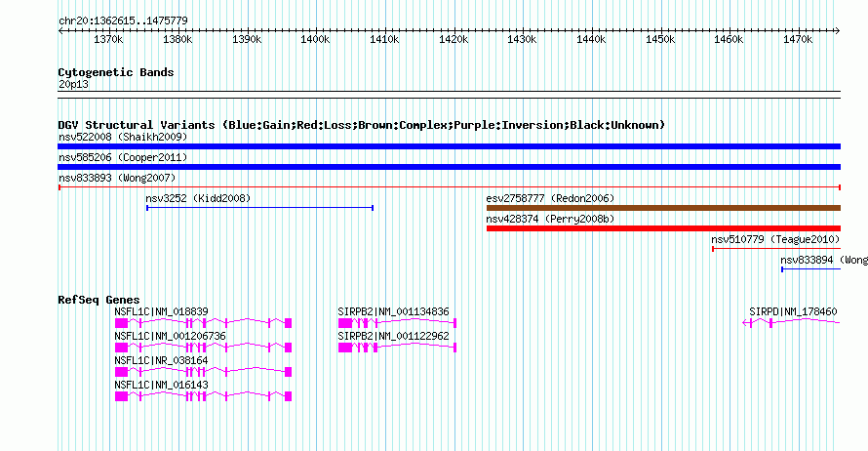868x451 pixels.
Task: Click the RefSeq Genes track title
Action: 99,300
